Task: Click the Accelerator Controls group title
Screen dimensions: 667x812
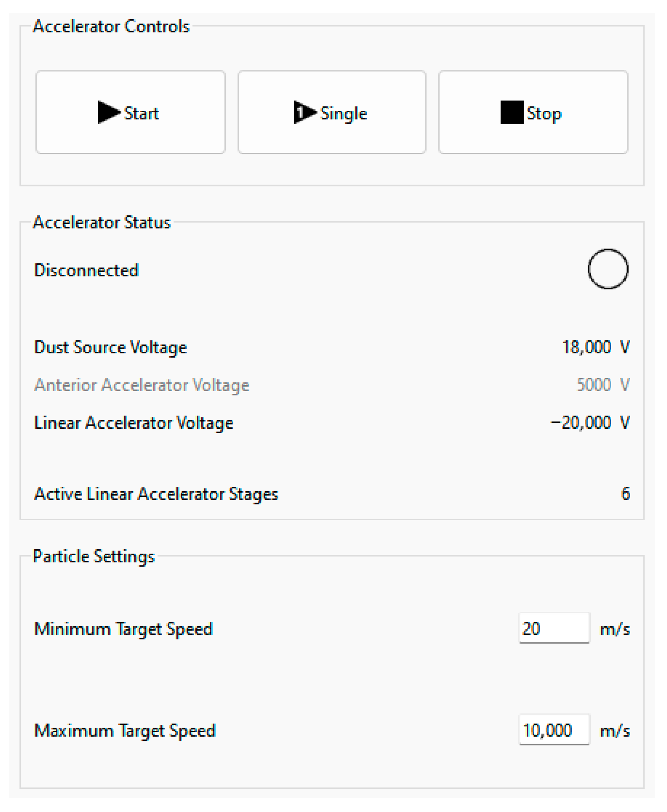Action: tap(111, 27)
